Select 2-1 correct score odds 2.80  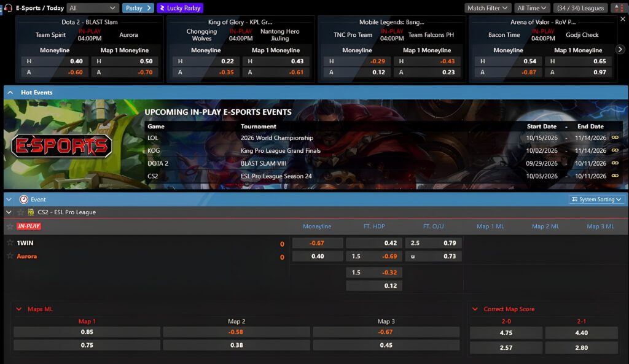click(581, 347)
